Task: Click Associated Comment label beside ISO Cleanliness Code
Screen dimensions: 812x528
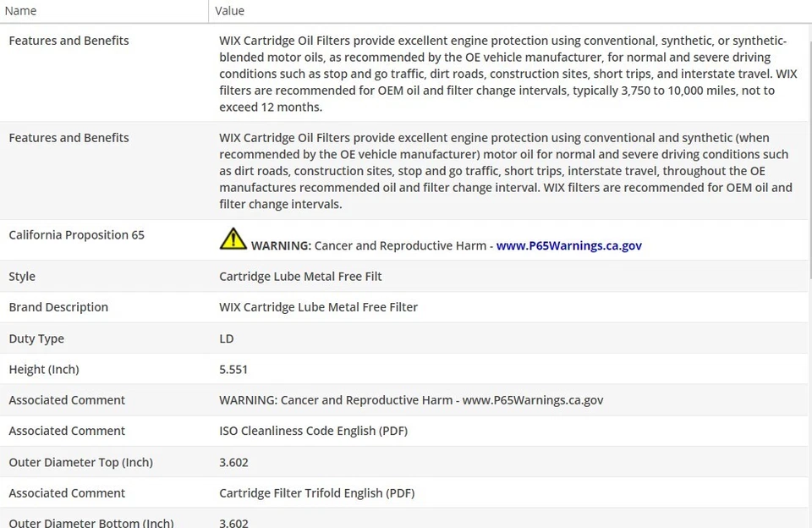Action: point(67,431)
